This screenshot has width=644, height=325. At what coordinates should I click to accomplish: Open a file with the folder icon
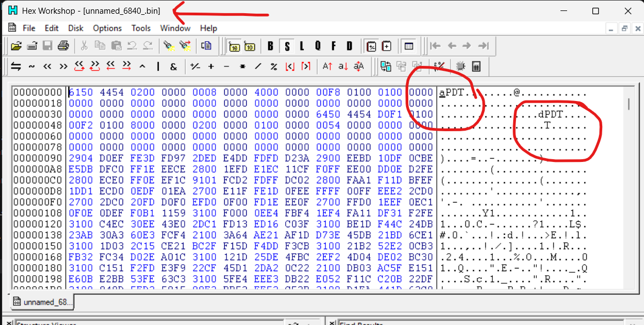(16, 46)
